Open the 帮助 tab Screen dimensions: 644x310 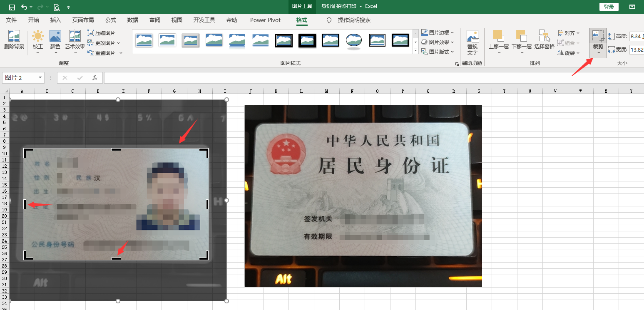[x=232, y=20]
